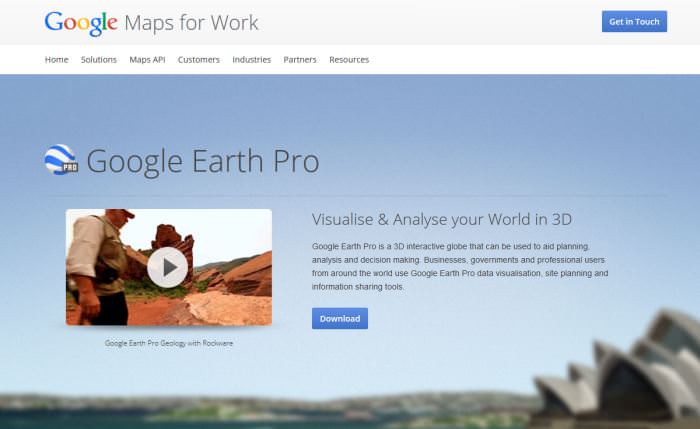This screenshot has height=429, width=700.
Task: Open the Home navigation item
Action: [56, 59]
